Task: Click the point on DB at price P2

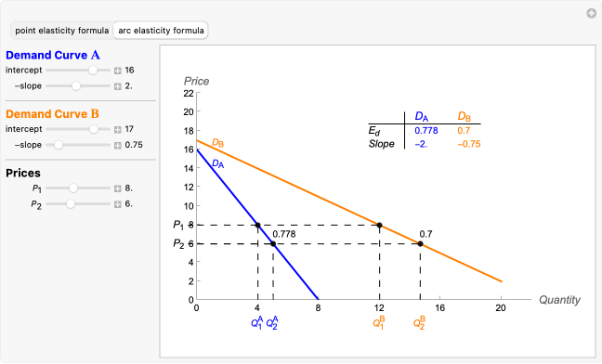Action: click(x=421, y=244)
